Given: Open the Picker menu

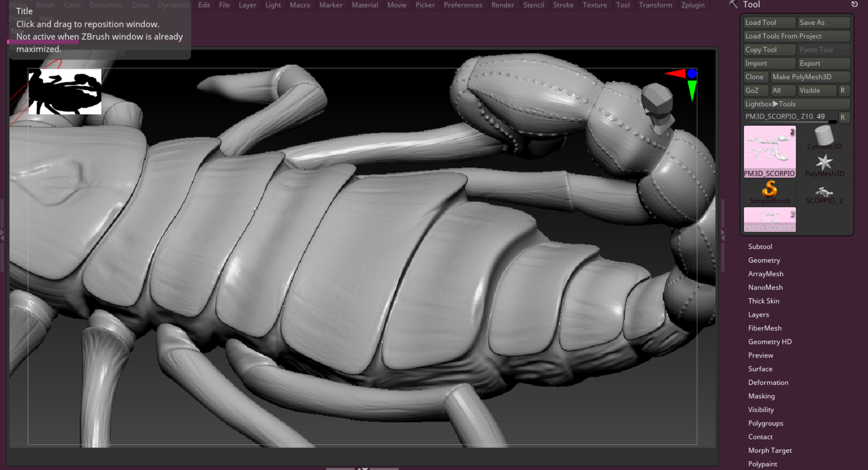Looking at the screenshot, I should click(425, 5).
